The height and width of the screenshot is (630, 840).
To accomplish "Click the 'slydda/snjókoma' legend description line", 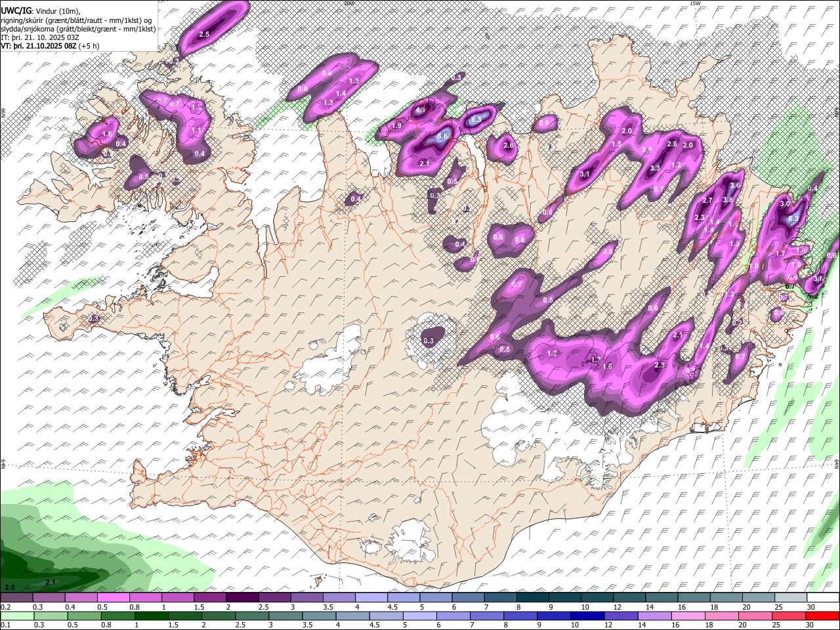I will coord(78,29).
